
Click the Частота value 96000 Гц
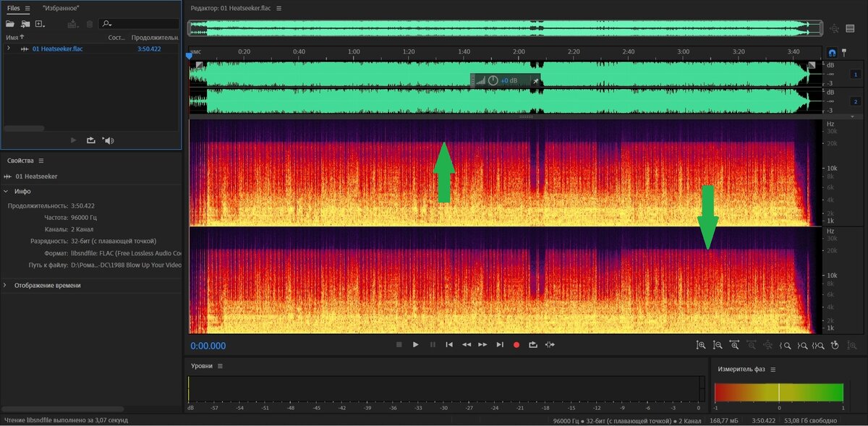point(84,217)
